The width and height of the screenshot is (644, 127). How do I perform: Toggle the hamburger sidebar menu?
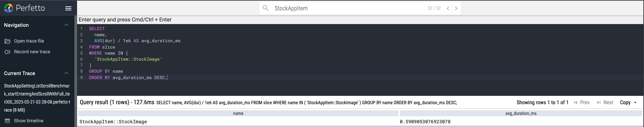pos(68,8)
